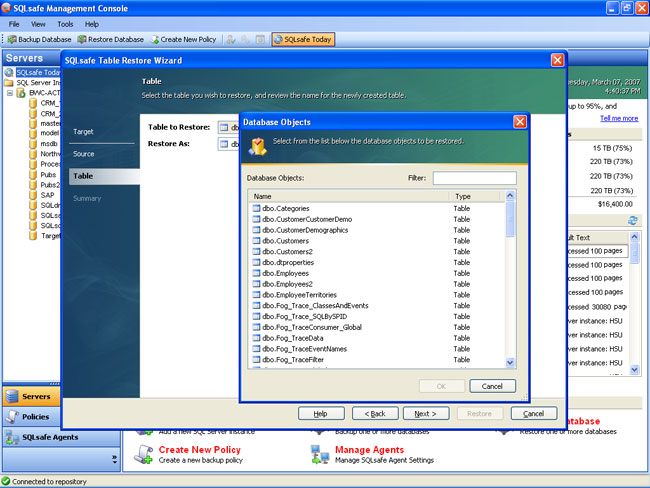Select dbo.dtproperties table icon
650x488 pixels.
(256, 262)
